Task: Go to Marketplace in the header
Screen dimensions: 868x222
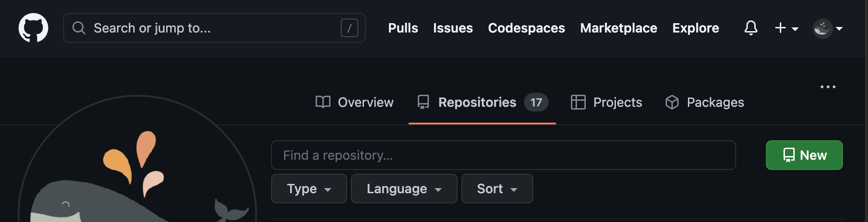Action: pos(618,28)
